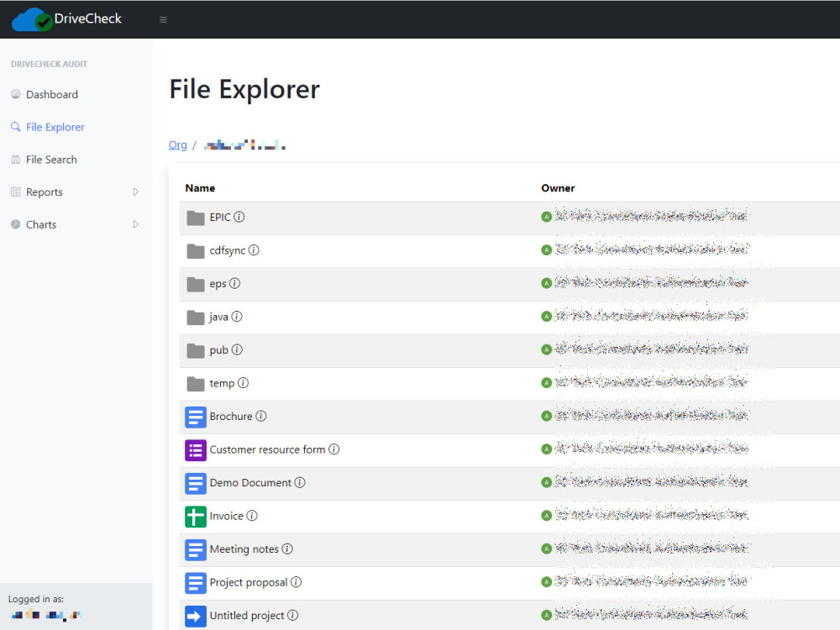Click the File Search binoculars icon
This screenshot has width=840, height=630.
(x=15, y=160)
